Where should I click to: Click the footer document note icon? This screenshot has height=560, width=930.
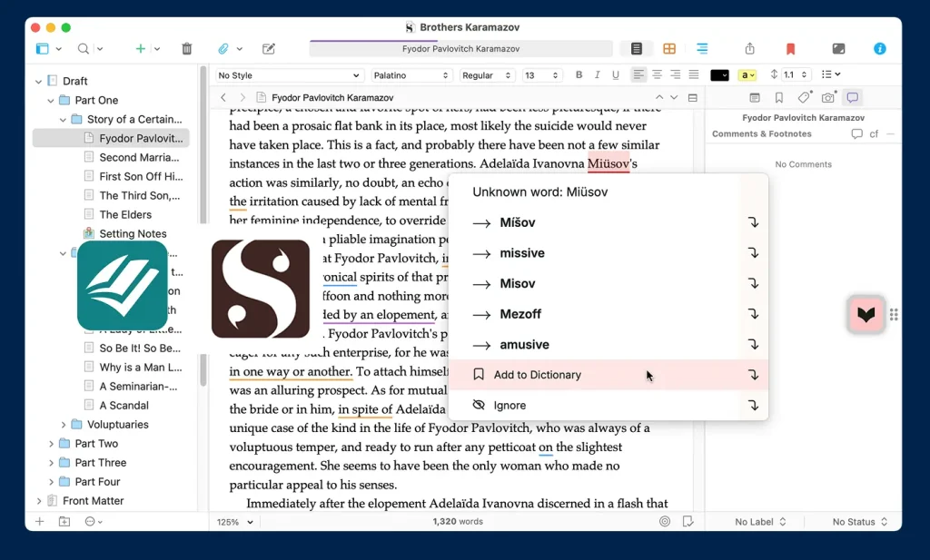pyautogui.click(x=688, y=522)
